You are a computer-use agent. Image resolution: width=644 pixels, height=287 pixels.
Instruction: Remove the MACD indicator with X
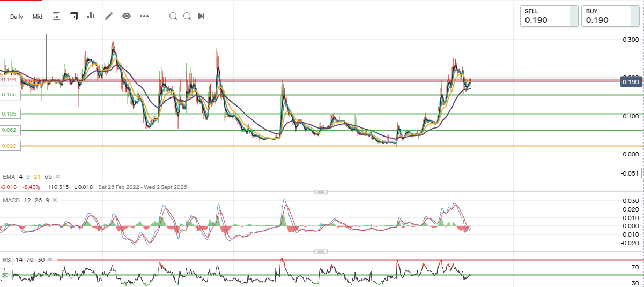click(x=55, y=200)
